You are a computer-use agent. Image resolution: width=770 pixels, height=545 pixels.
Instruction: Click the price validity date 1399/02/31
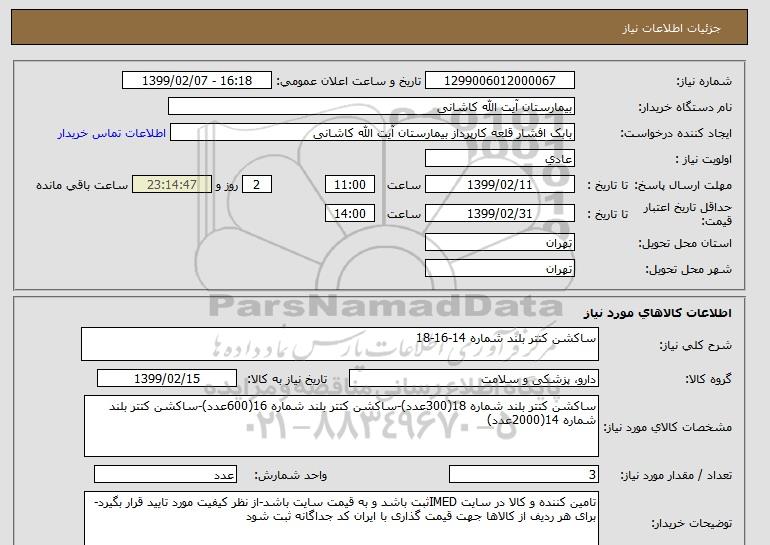(x=499, y=214)
